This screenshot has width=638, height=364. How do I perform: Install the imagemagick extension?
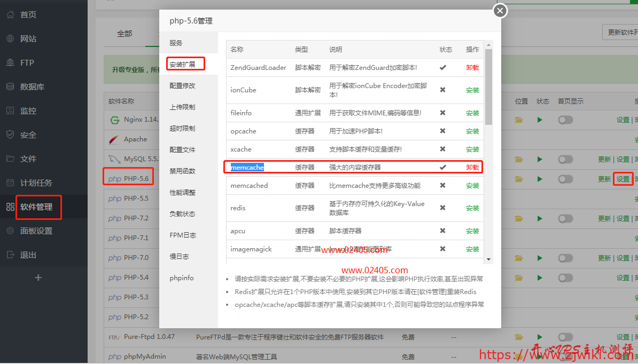click(472, 249)
